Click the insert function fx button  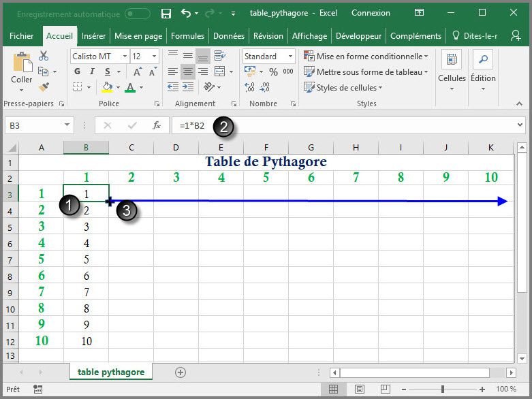[157, 125]
